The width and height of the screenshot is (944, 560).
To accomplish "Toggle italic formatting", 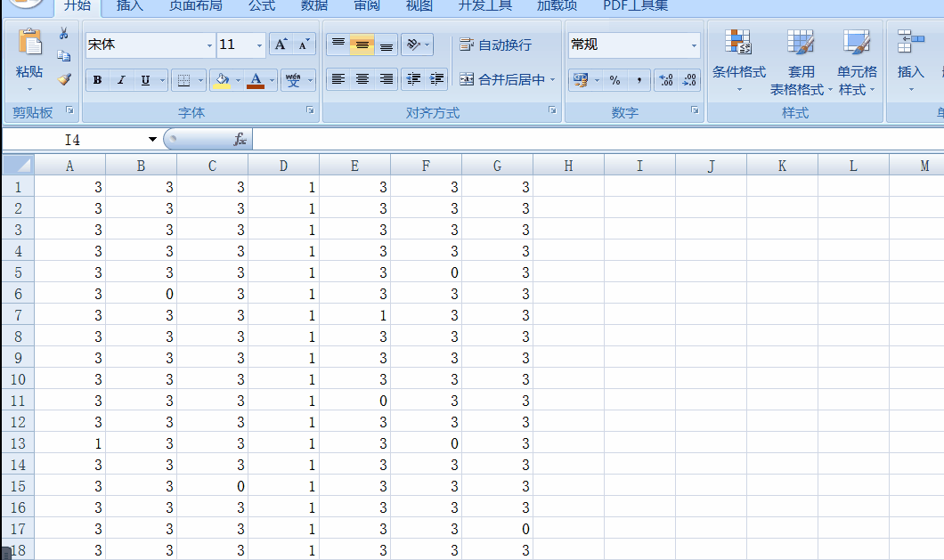I will tap(121, 79).
